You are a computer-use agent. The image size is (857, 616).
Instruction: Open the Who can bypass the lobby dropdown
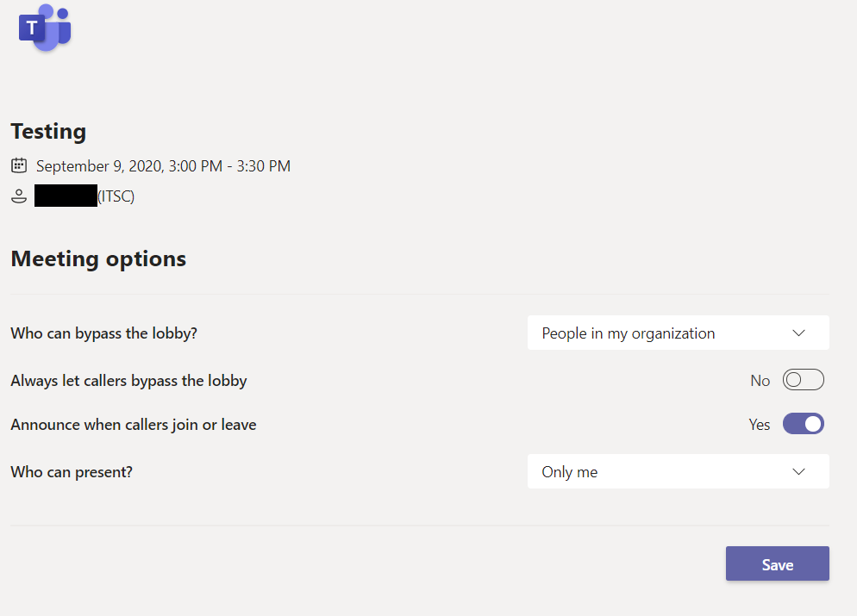click(x=679, y=333)
